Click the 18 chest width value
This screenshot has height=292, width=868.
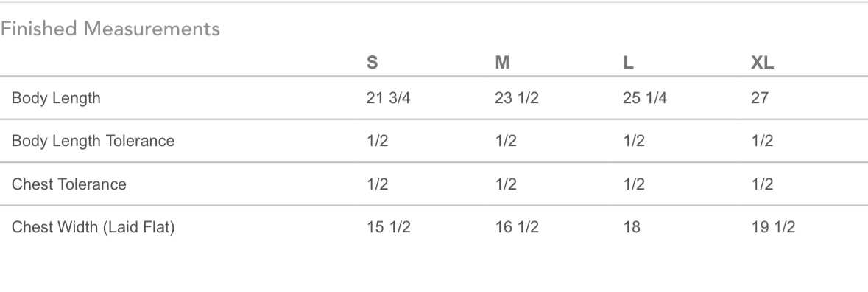[x=632, y=227]
